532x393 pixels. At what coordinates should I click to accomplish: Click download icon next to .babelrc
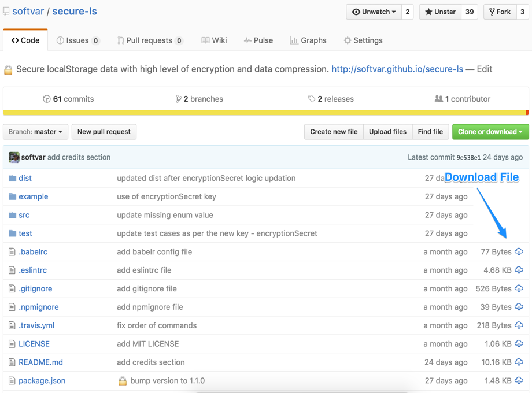tap(519, 252)
